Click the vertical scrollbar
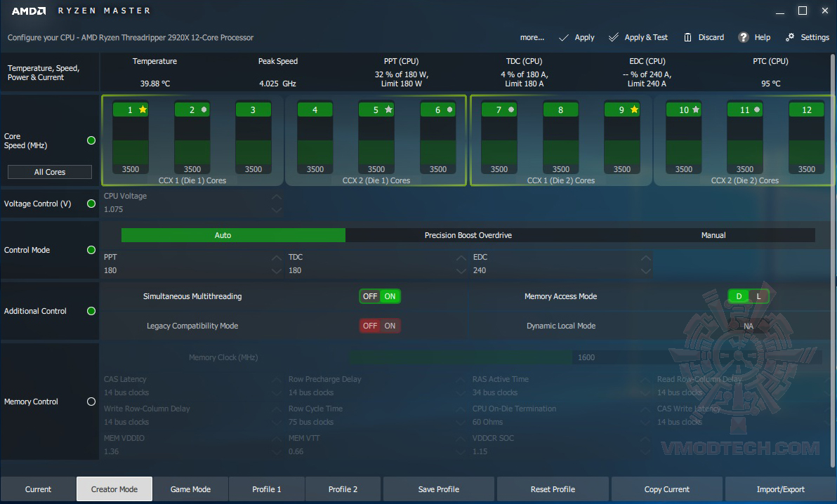The width and height of the screenshot is (837, 504). pyautogui.click(x=833, y=262)
